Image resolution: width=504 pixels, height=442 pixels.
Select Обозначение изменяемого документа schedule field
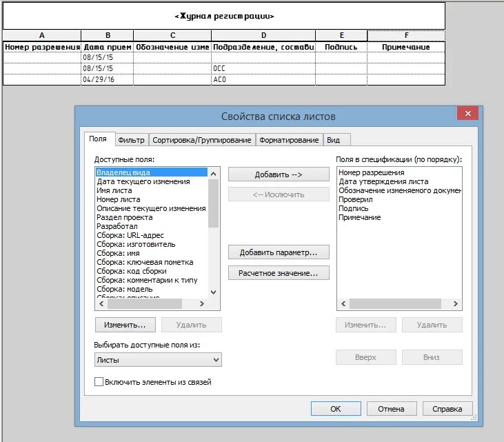pos(399,190)
